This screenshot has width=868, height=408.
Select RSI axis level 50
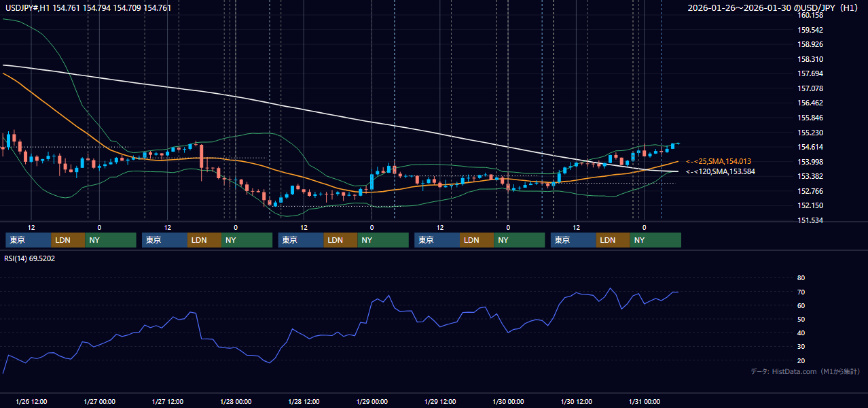pyautogui.click(x=801, y=319)
